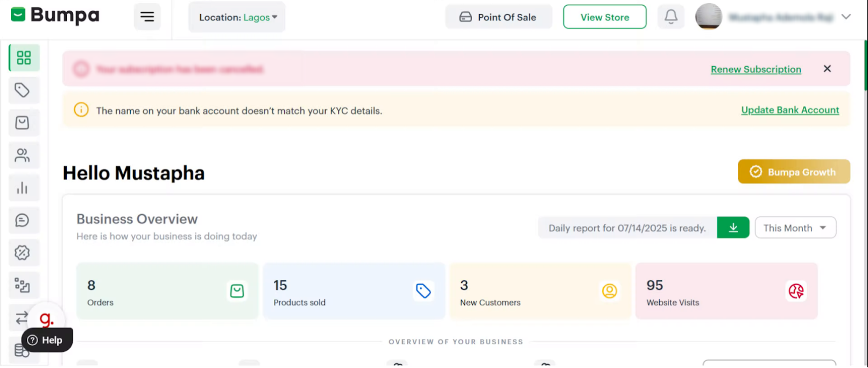Image resolution: width=868 pixels, height=368 pixels.
Task: Dismiss the subscription cancelled banner
Action: pyautogui.click(x=827, y=68)
